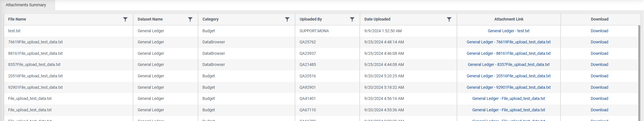The image size is (644, 121).
Task: Sort by Date Uploaded column header
Action: coord(377,19)
